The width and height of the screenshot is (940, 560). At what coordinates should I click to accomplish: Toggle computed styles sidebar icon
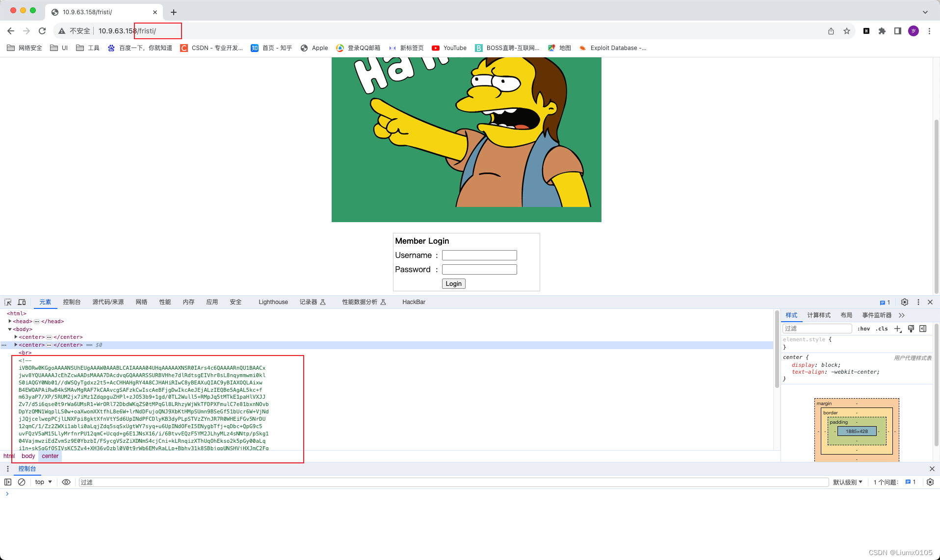coord(923,329)
